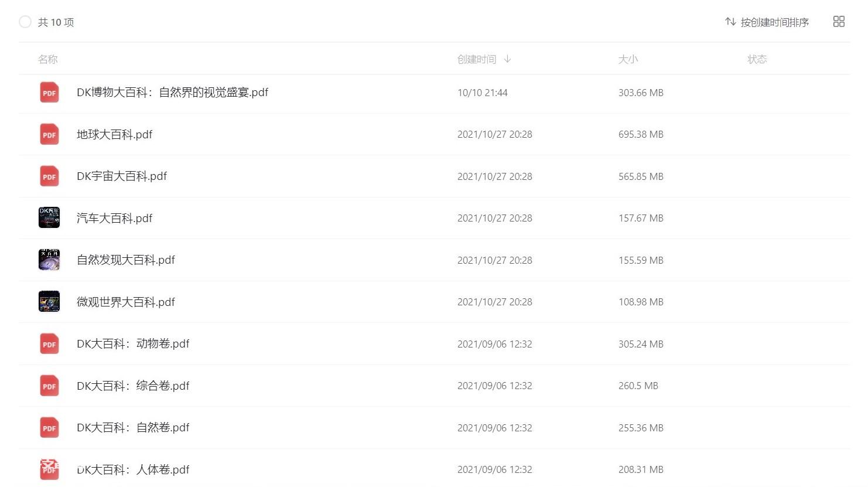
Task: Open file 地球大百科.pdf by name
Action: coord(114,134)
